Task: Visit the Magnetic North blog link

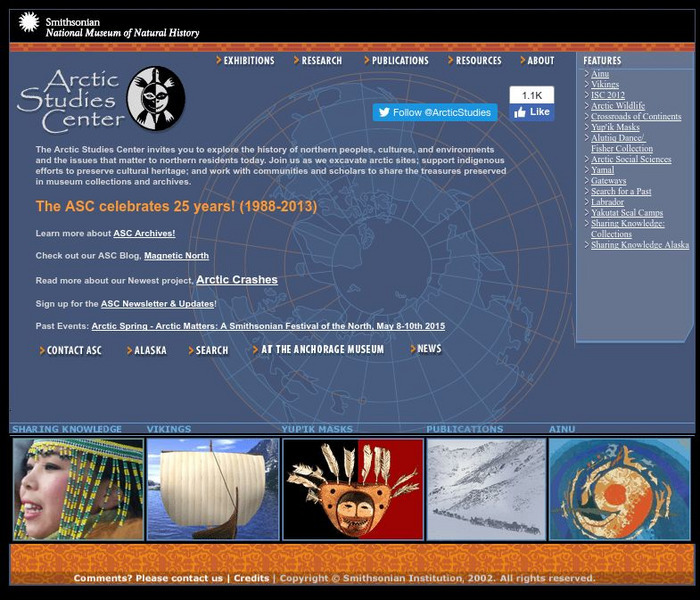Action: coord(176,256)
